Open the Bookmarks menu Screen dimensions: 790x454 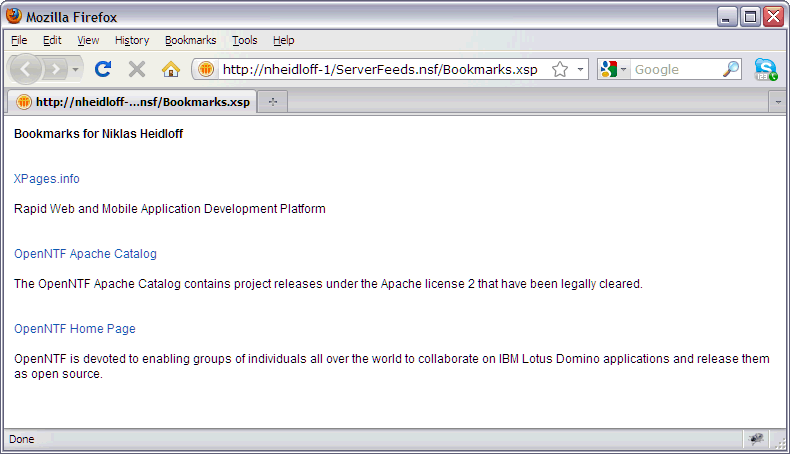(190, 40)
